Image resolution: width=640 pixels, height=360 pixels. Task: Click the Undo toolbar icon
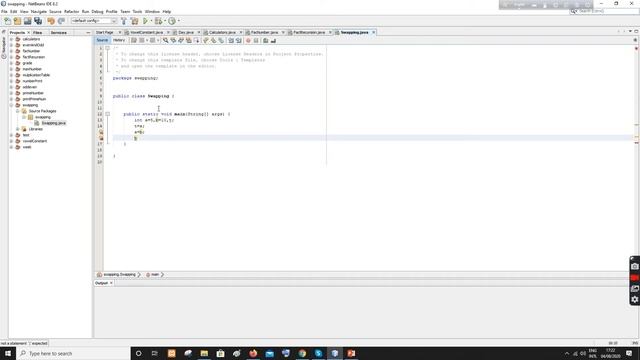(51, 21)
